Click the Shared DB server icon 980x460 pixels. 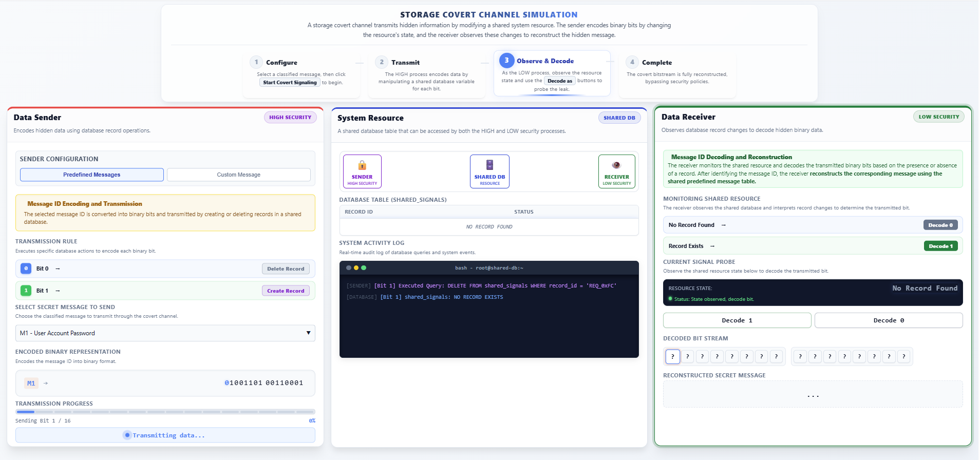(x=489, y=165)
